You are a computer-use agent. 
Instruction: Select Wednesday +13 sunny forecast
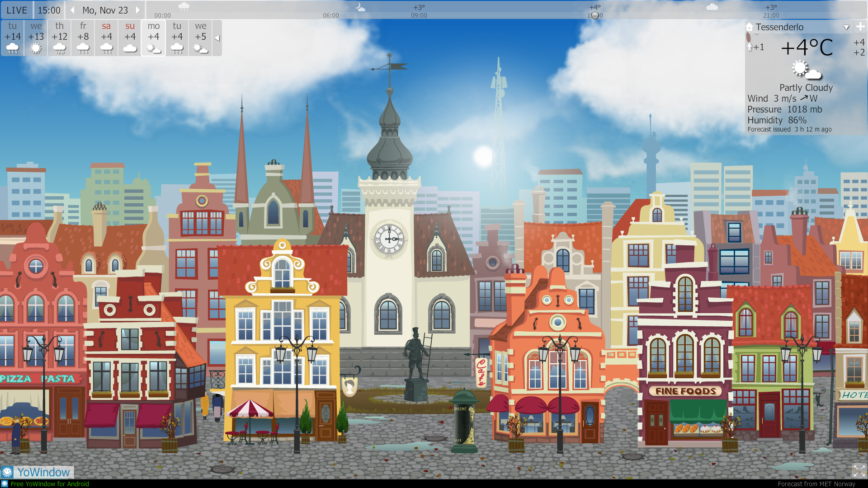pyautogui.click(x=36, y=38)
